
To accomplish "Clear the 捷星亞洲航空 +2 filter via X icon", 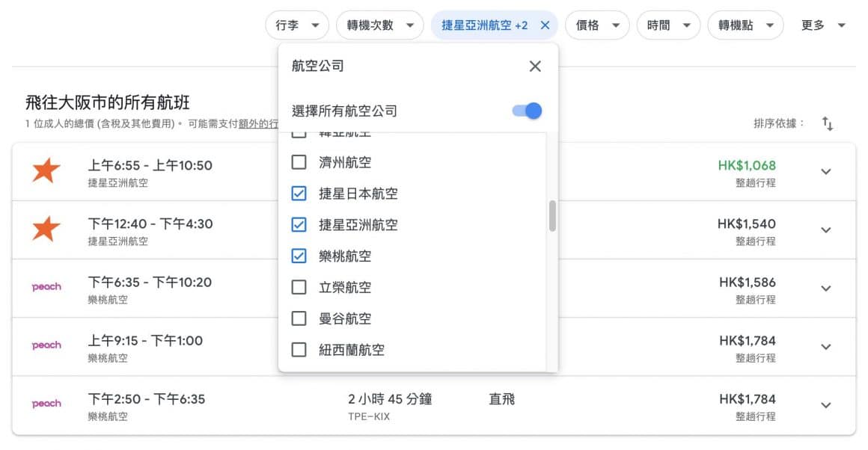I will (x=545, y=25).
